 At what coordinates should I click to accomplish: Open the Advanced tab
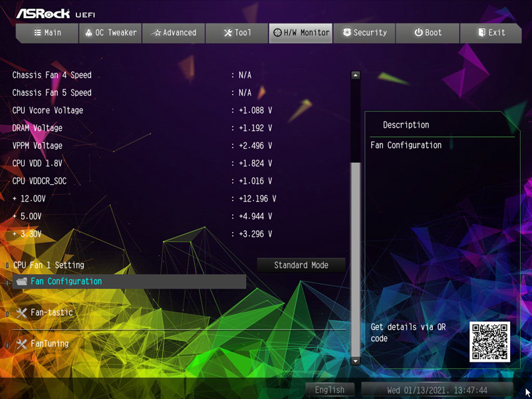point(174,33)
